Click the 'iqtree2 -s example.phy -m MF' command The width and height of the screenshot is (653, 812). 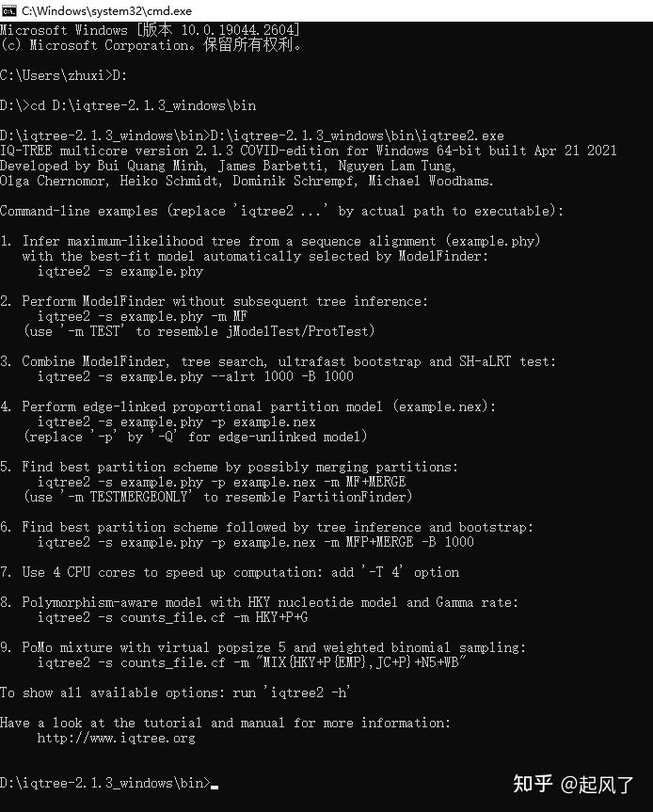141,316
